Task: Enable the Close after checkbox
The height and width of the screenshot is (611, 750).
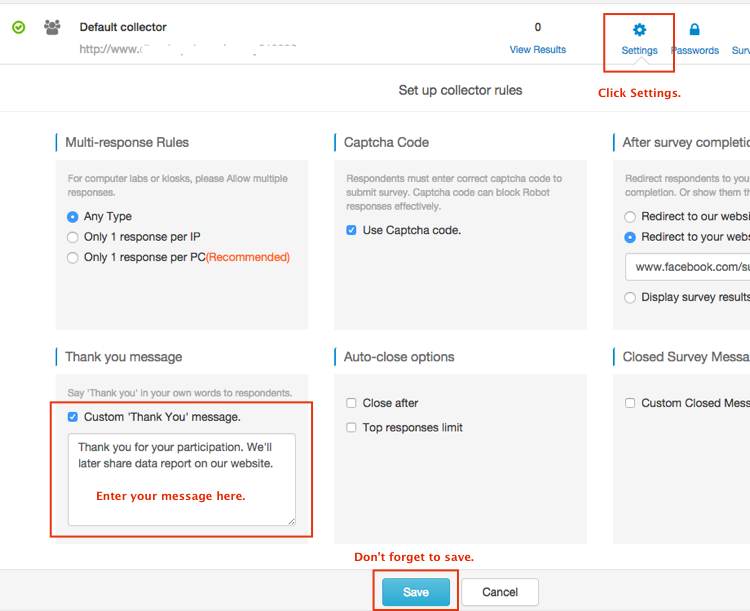Action: 351,403
